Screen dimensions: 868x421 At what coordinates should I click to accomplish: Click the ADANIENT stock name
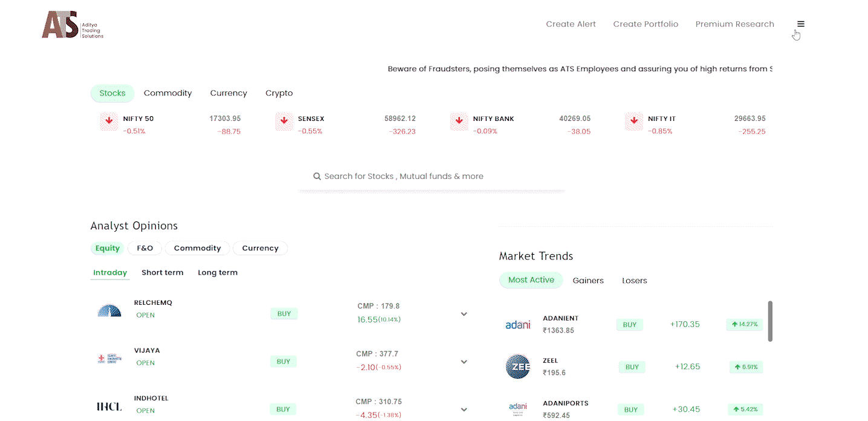tap(561, 318)
